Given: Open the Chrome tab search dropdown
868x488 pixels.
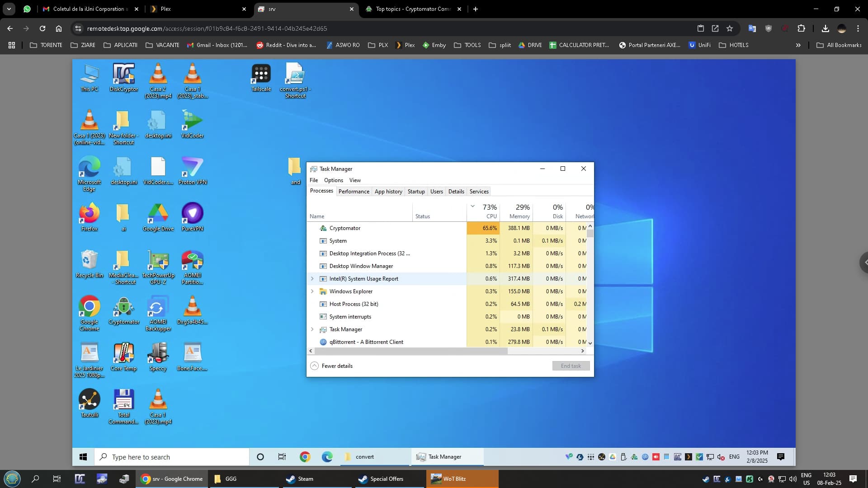Looking at the screenshot, I should (x=9, y=9).
